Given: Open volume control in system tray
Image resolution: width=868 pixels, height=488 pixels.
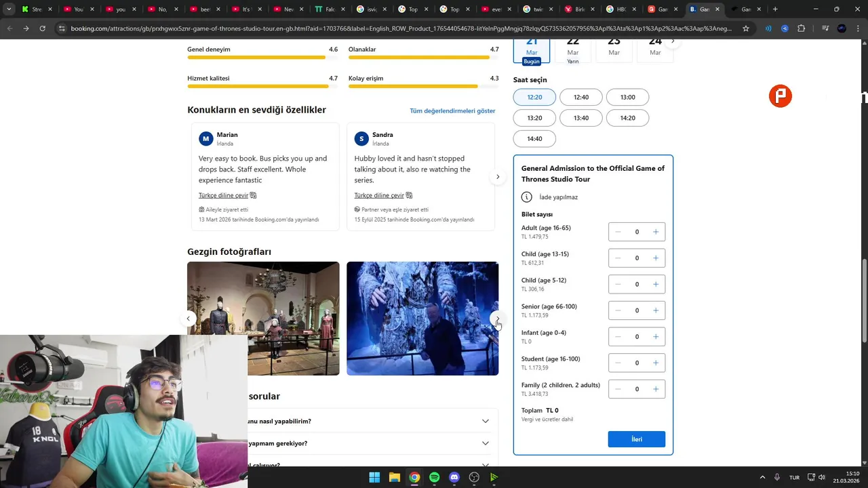Looking at the screenshot, I should pyautogui.click(x=822, y=477).
